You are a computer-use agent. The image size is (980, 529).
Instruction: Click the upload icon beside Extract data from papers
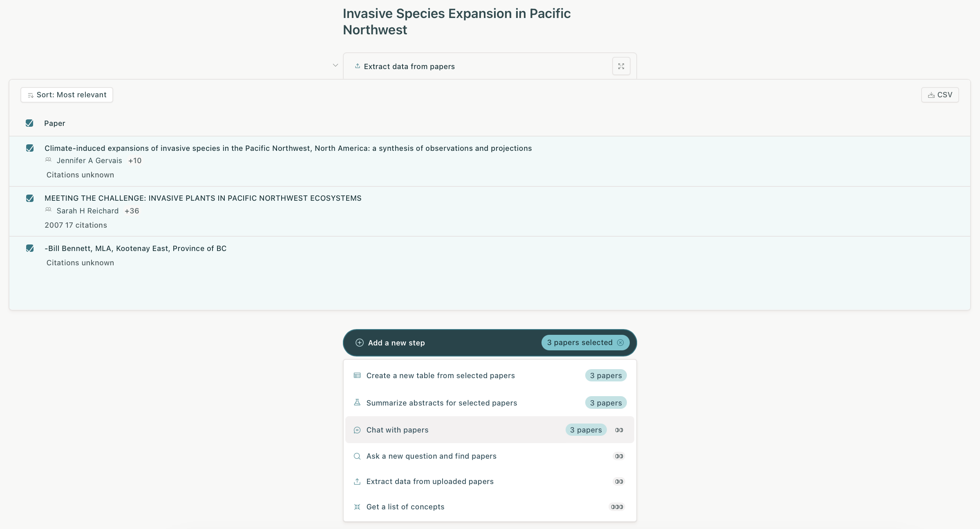[357, 66]
